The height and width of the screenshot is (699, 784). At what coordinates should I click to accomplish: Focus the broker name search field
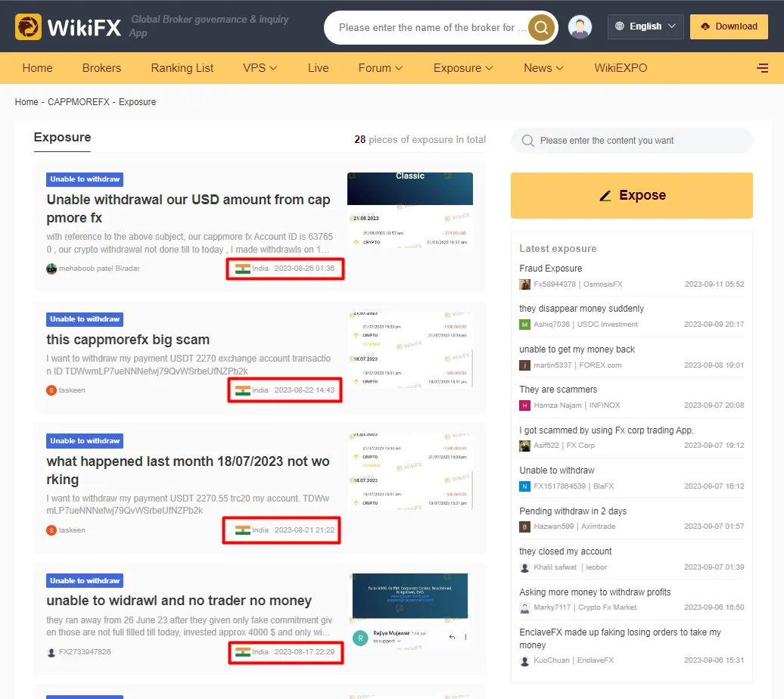click(433, 27)
